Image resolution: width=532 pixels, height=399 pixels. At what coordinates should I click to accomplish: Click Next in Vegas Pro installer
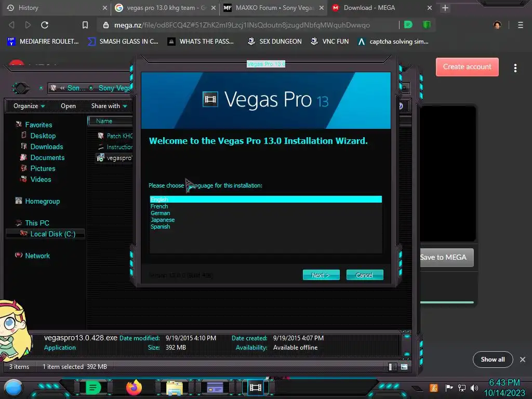tap(321, 275)
